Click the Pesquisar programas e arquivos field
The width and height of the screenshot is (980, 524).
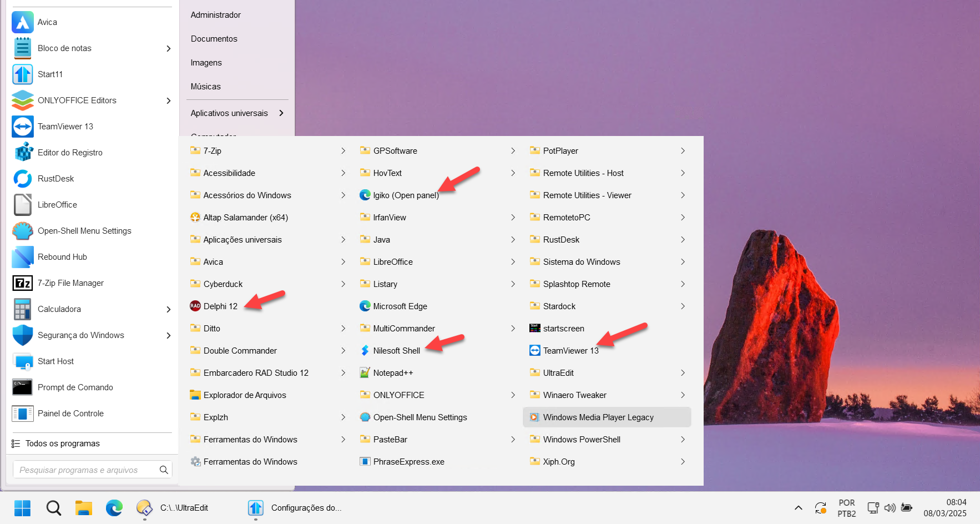[x=92, y=470]
